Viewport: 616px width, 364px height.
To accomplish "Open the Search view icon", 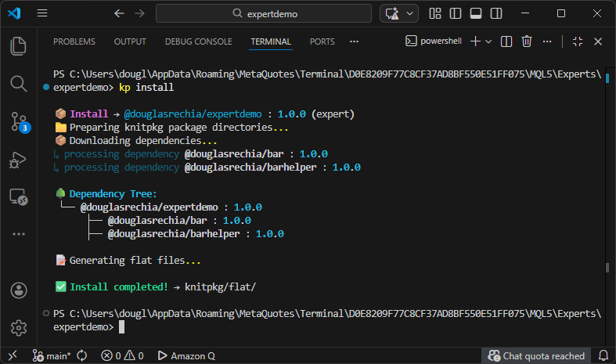I will [19, 83].
